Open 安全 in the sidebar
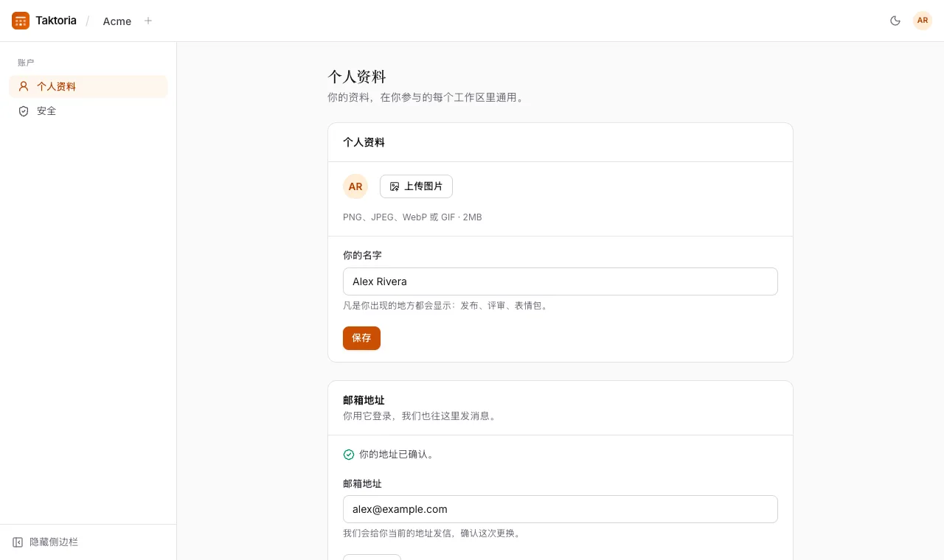 pyautogui.click(x=88, y=111)
